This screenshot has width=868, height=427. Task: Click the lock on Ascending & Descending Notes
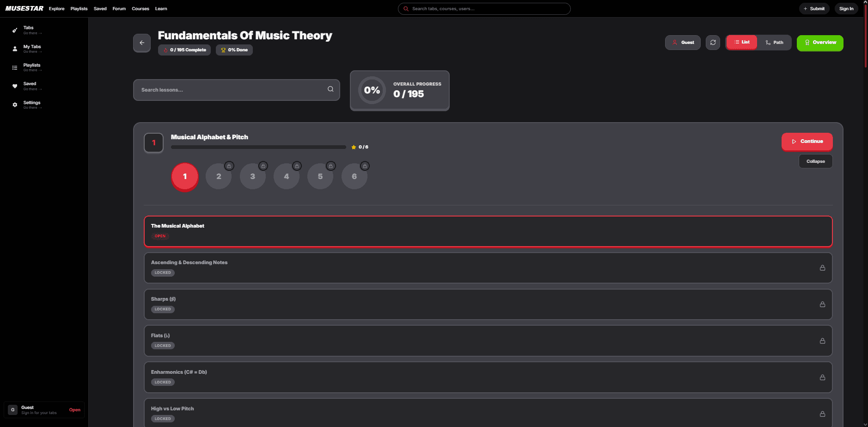822,267
